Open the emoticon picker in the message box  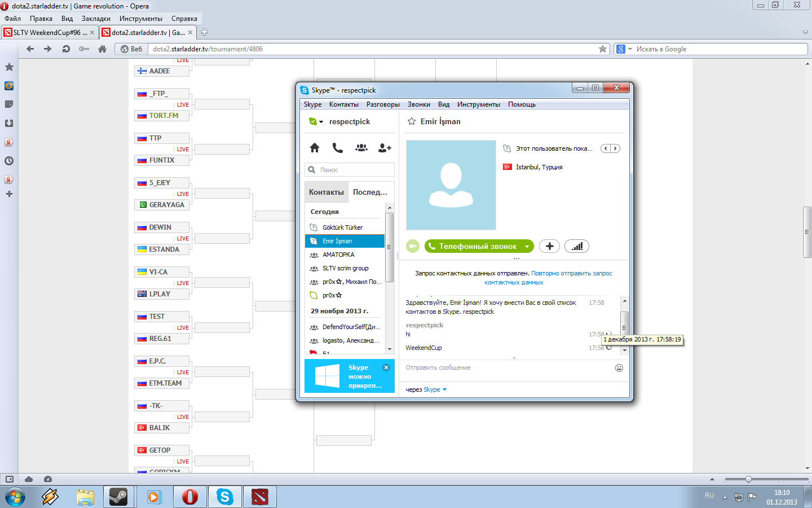point(619,368)
